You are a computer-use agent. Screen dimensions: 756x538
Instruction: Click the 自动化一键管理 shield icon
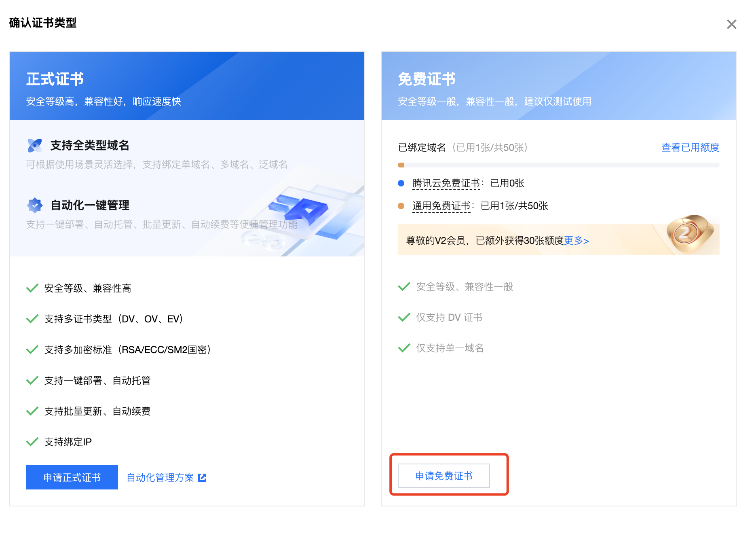click(35, 205)
